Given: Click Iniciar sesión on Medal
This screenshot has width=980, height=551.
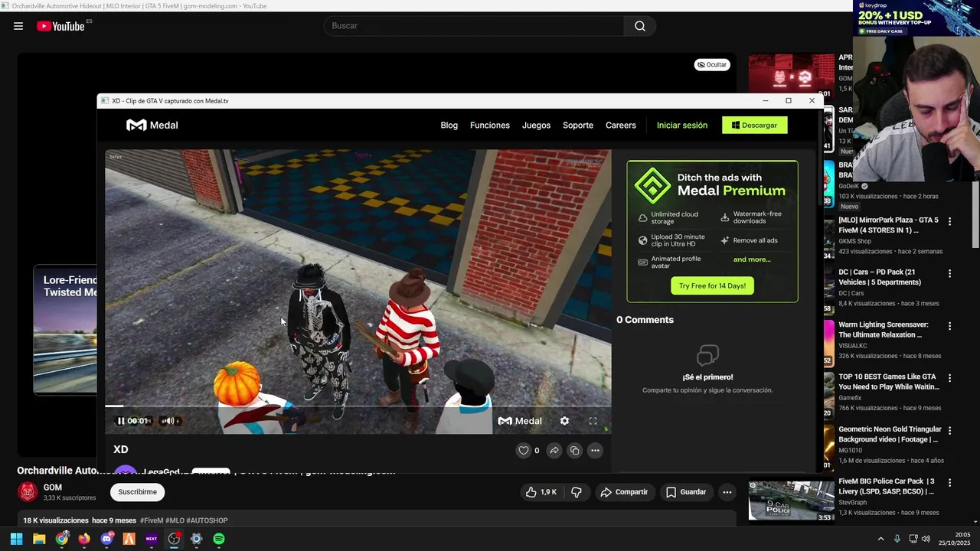Looking at the screenshot, I should point(682,126).
